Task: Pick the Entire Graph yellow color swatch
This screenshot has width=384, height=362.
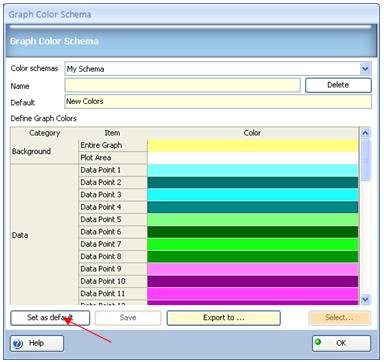Action: (x=253, y=145)
